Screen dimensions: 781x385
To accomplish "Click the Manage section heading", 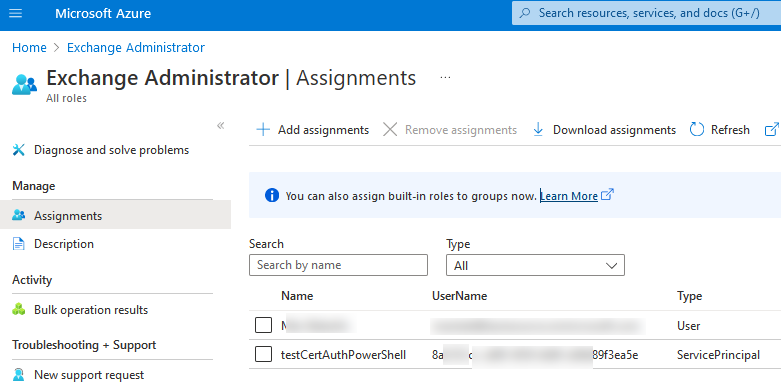I will (x=33, y=186).
